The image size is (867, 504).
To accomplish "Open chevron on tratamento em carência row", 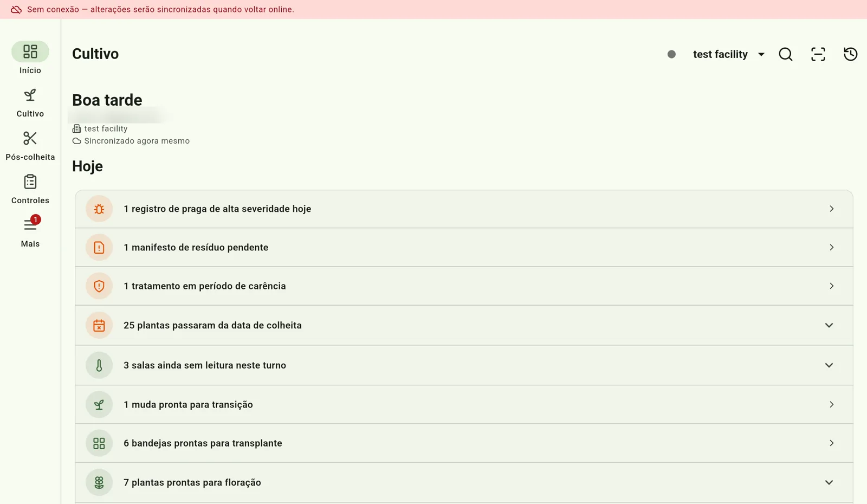I will coord(832,286).
